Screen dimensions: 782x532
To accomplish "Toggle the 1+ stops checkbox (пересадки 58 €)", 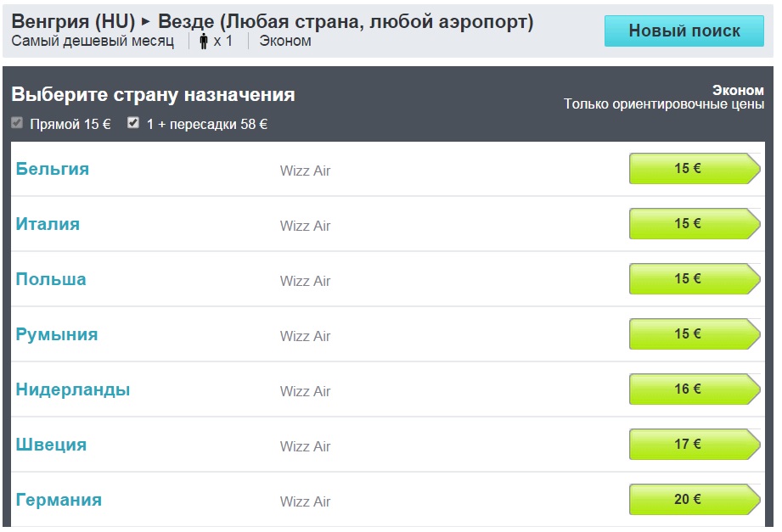I will (132, 123).
